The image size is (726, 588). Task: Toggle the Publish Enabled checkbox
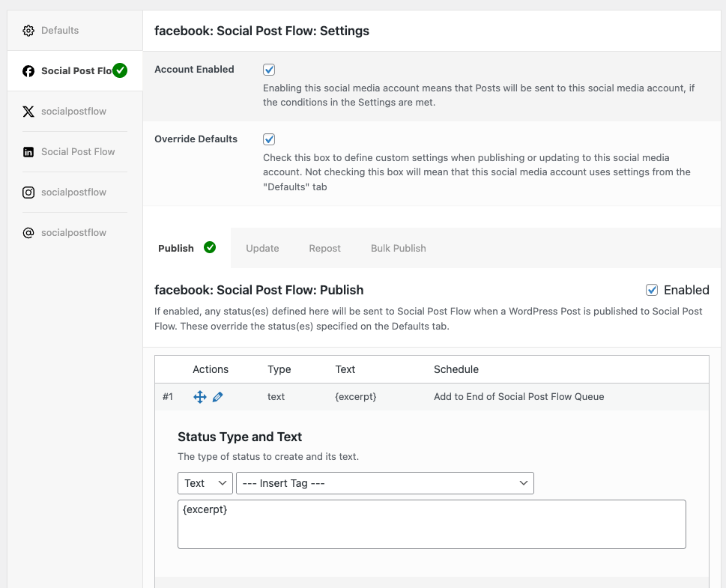(x=652, y=290)
